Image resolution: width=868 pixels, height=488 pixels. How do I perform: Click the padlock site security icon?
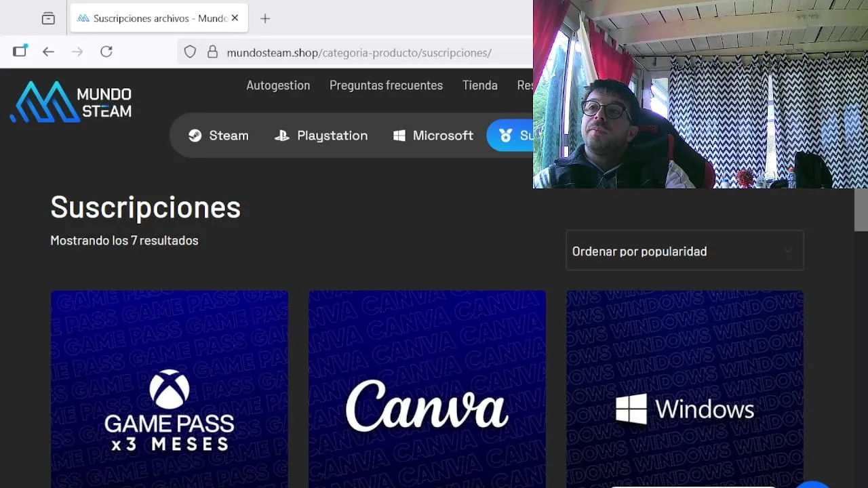click(x=212, y=52)
